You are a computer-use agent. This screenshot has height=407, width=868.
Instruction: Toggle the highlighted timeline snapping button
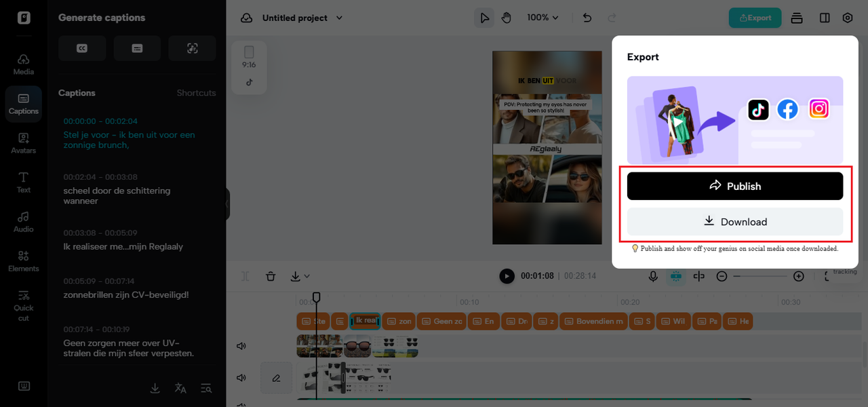pos(675,276)
